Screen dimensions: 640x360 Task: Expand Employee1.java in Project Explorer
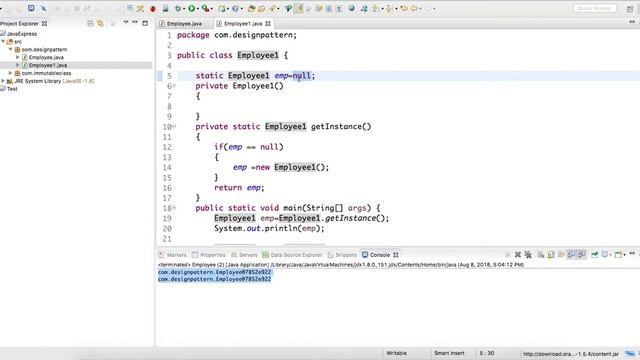18,65
